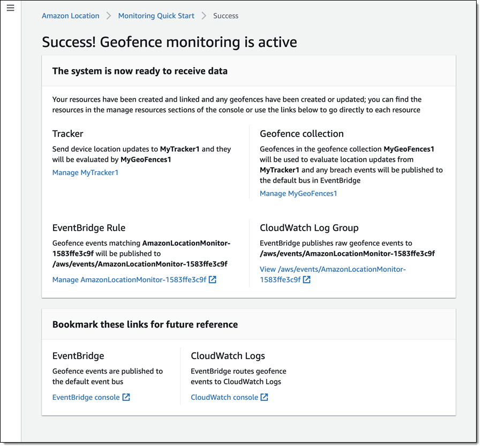Open the Manage MyGeoFences1 link

pos(298,193)
